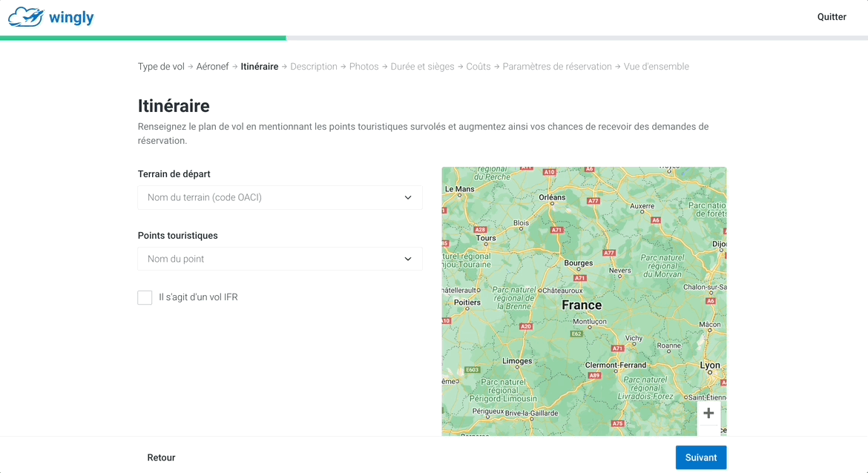The width and height of the screenshot is (868, 473).
Task: Click 'Brive-la-Gaillarde' on the map
Action: (x=532, y=413)
